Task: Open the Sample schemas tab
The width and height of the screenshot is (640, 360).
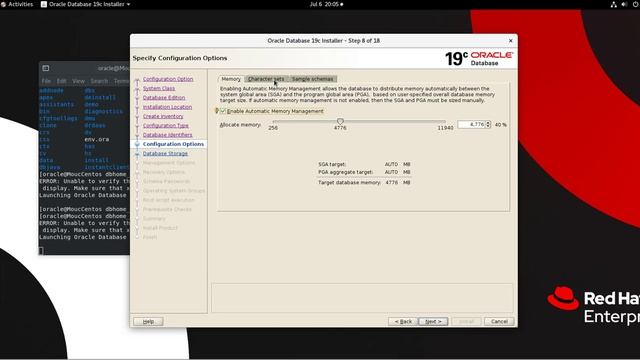Action: pos(313,79)
